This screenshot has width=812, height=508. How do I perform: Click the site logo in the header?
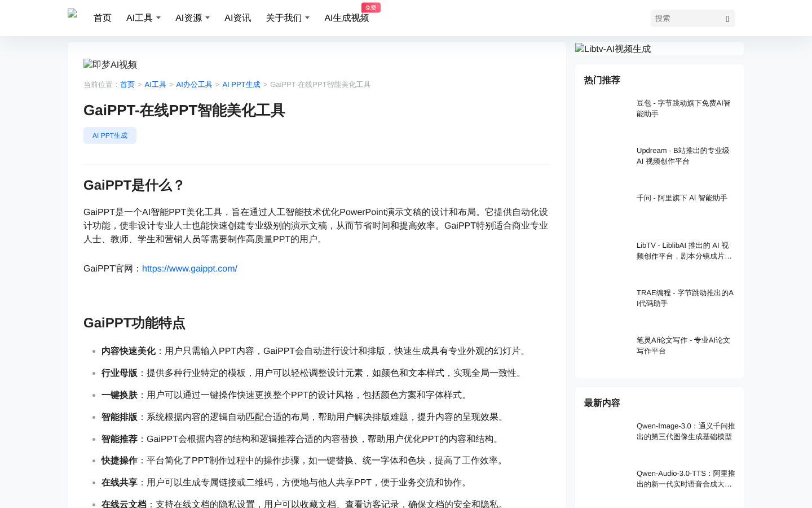coord(72,14)
